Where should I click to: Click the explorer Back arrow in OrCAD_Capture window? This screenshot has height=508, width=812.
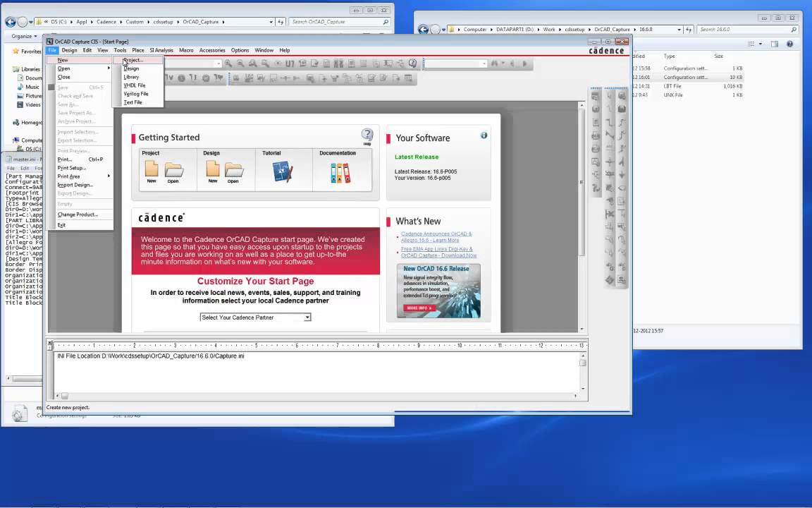10,22
